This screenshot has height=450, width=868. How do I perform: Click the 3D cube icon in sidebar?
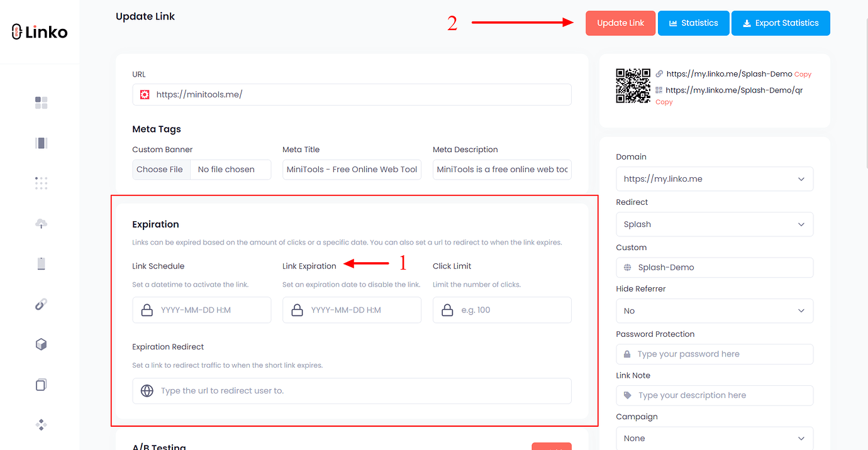tap(40, 344)
